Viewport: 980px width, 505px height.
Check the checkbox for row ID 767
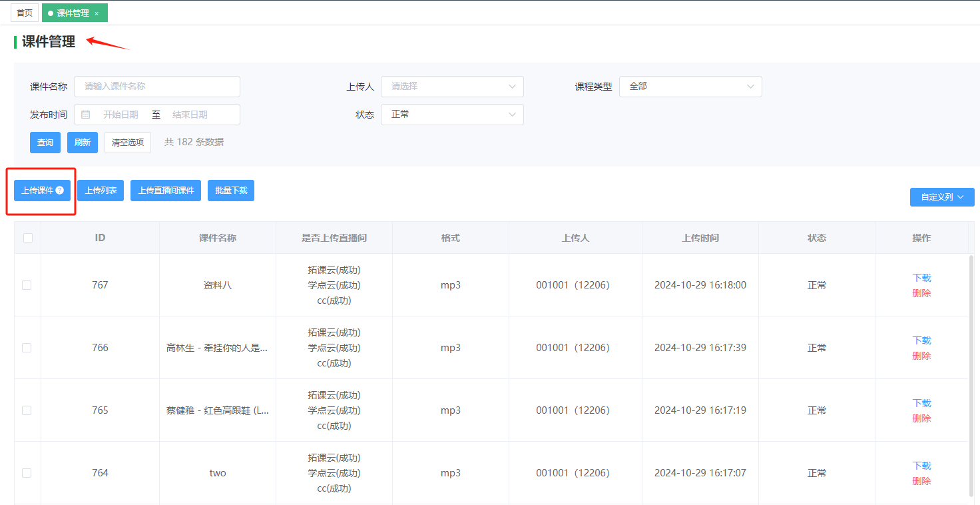pyautogui.click(x=27, y=285)
